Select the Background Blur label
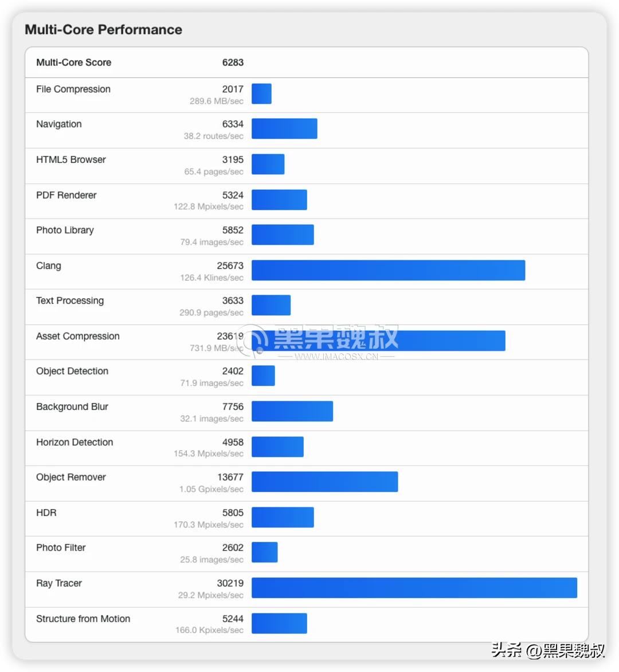 pyautogui.click(x=72, y=407)
